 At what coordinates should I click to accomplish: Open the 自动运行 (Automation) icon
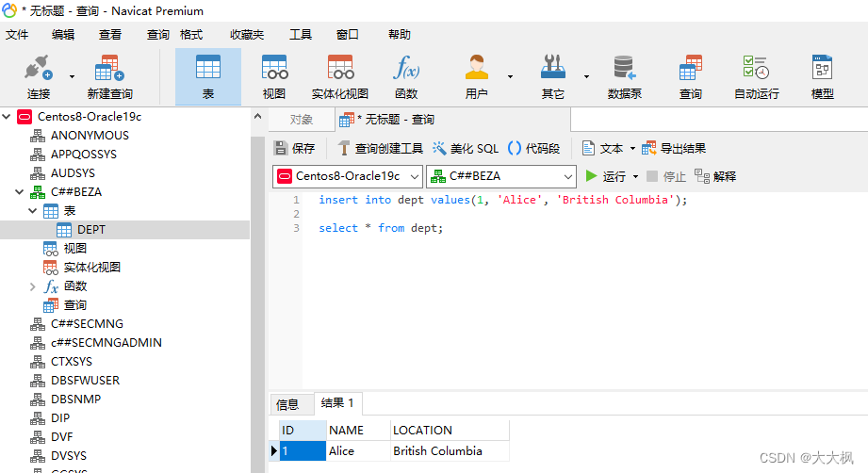pos(756,77)
